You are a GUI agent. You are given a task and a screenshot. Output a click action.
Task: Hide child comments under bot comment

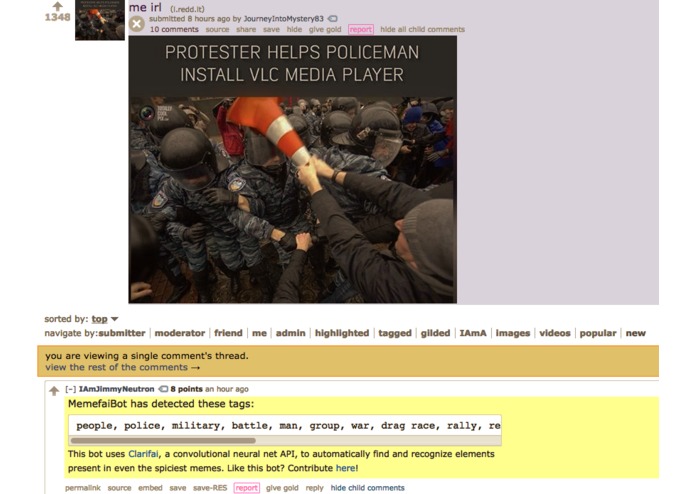point(367,488)
